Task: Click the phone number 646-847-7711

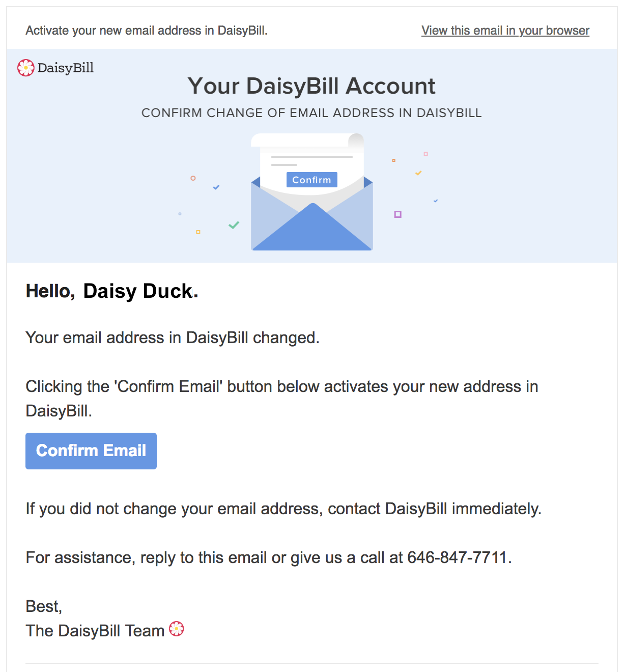Action: 458,557
